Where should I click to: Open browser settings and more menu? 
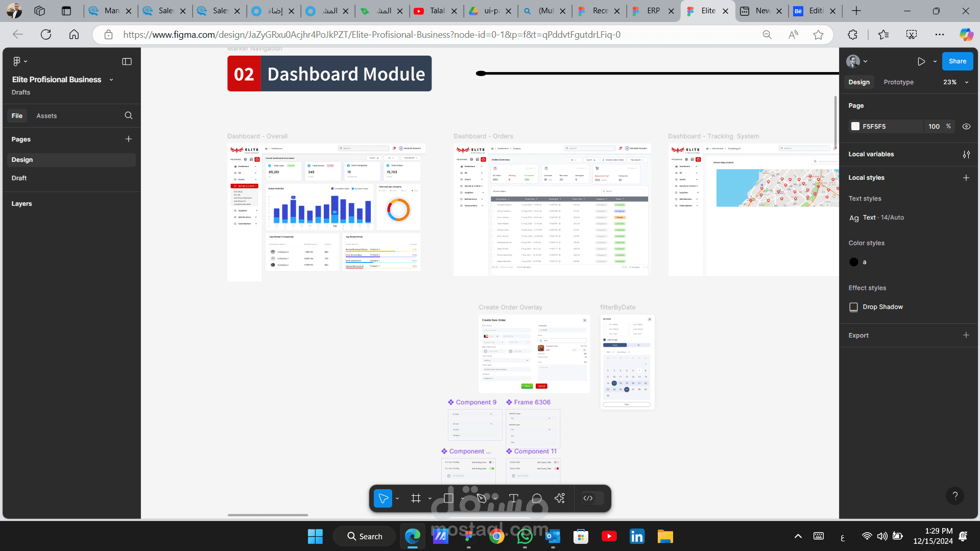939,35
